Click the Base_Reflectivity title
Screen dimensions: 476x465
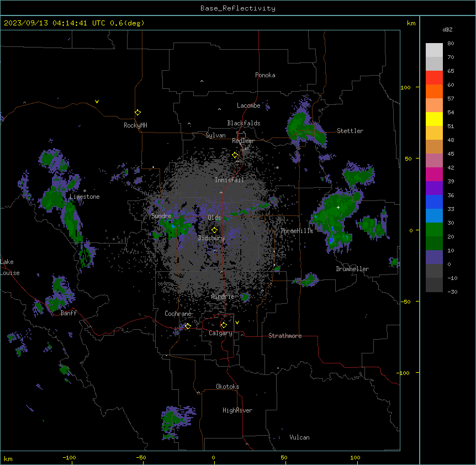click(238, 8)
